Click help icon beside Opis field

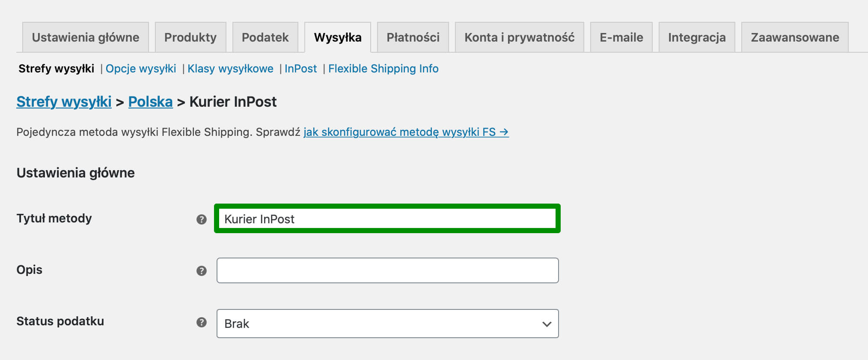pyautogui.click(x=202, y=271)
